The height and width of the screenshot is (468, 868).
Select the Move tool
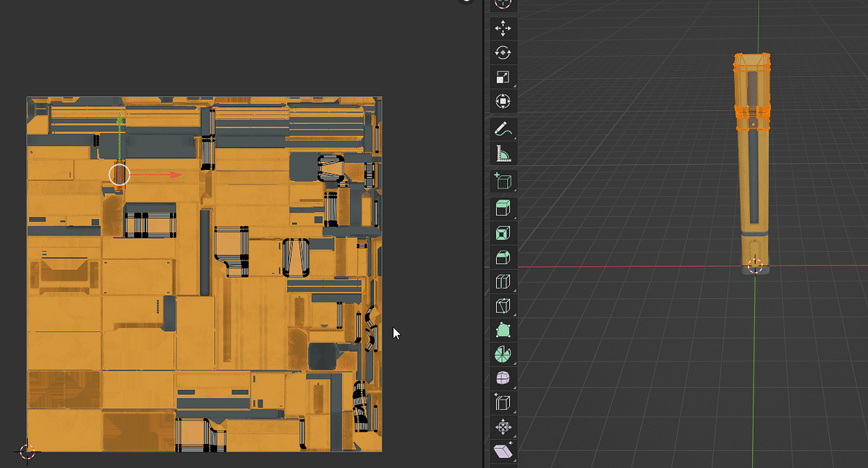click(501, 27)
